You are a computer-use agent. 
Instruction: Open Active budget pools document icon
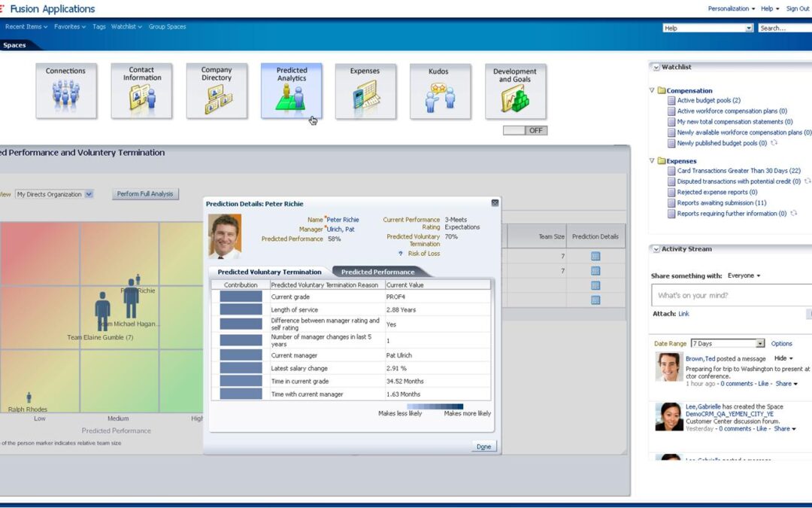pos(671,101)
